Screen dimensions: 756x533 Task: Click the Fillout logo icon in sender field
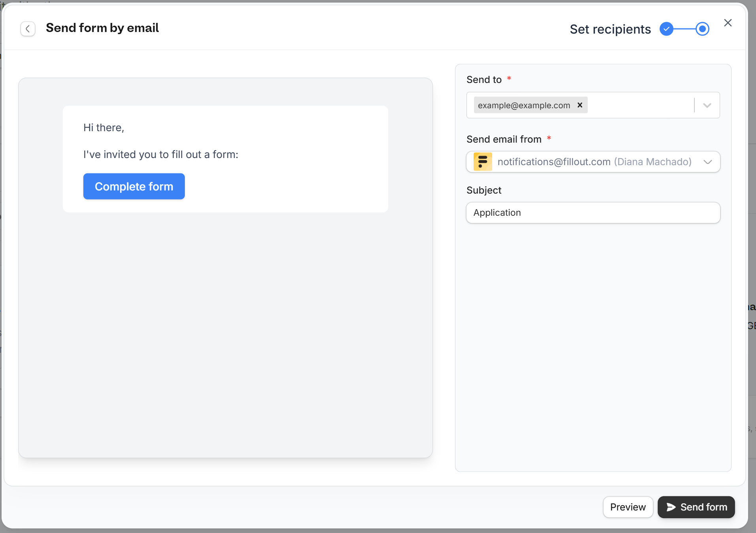483,162
